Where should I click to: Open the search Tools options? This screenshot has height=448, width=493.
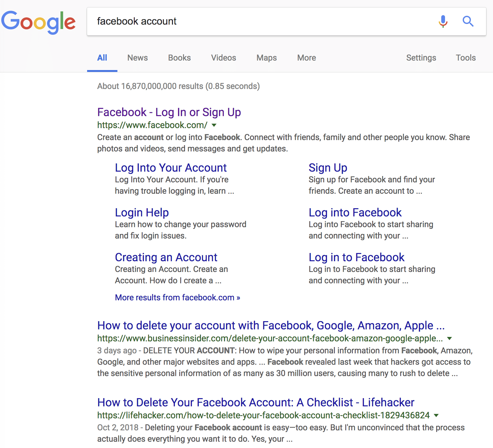pyautogui.click(x=466, y=58)
